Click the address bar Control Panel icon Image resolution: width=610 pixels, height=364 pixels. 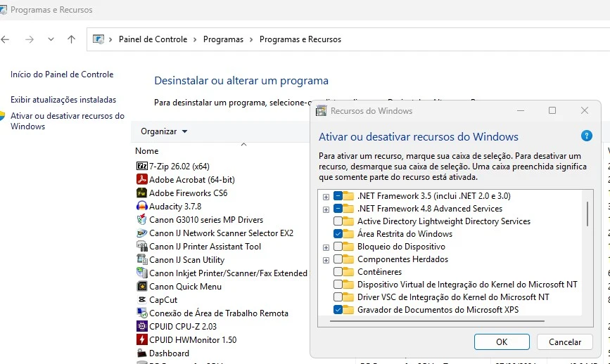pos(99,39)
